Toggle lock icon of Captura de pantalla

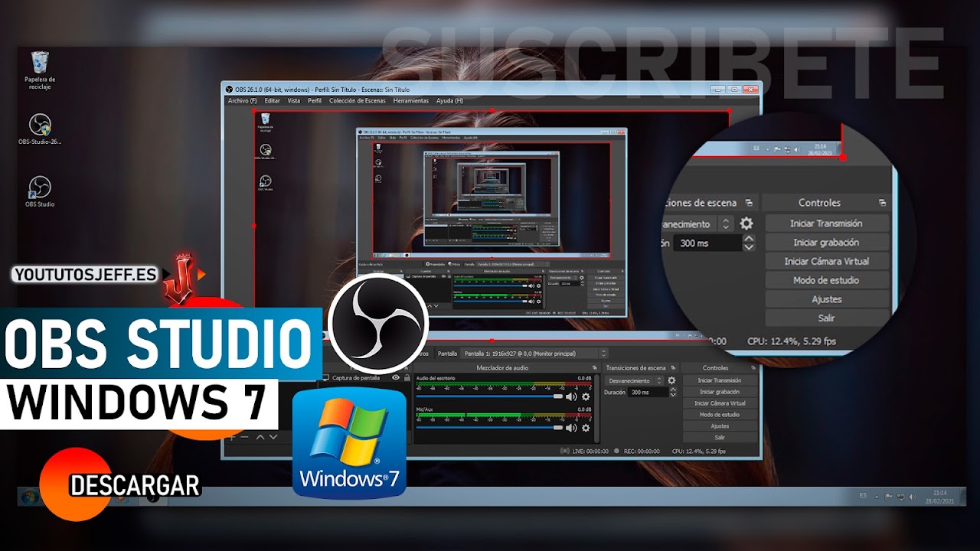[x=407, y=378]
